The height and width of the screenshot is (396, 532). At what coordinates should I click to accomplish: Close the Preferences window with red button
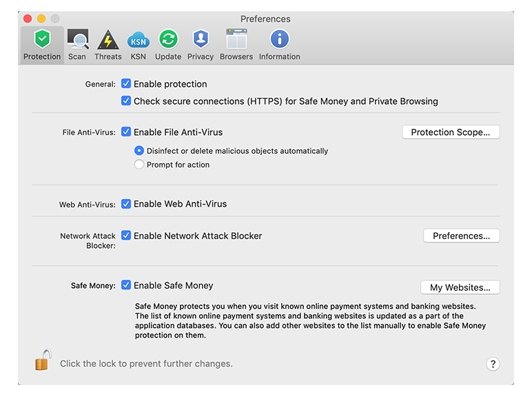(x=28, y=19)
